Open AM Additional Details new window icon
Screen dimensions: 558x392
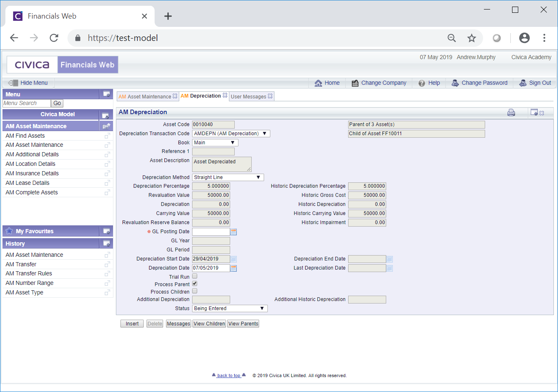(x=107, y=155)
